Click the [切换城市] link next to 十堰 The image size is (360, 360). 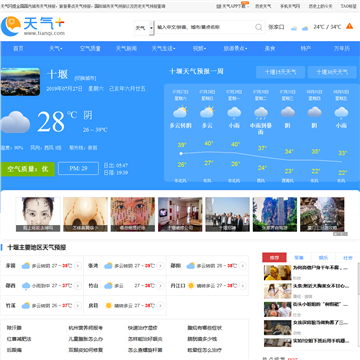click(85, 78)
